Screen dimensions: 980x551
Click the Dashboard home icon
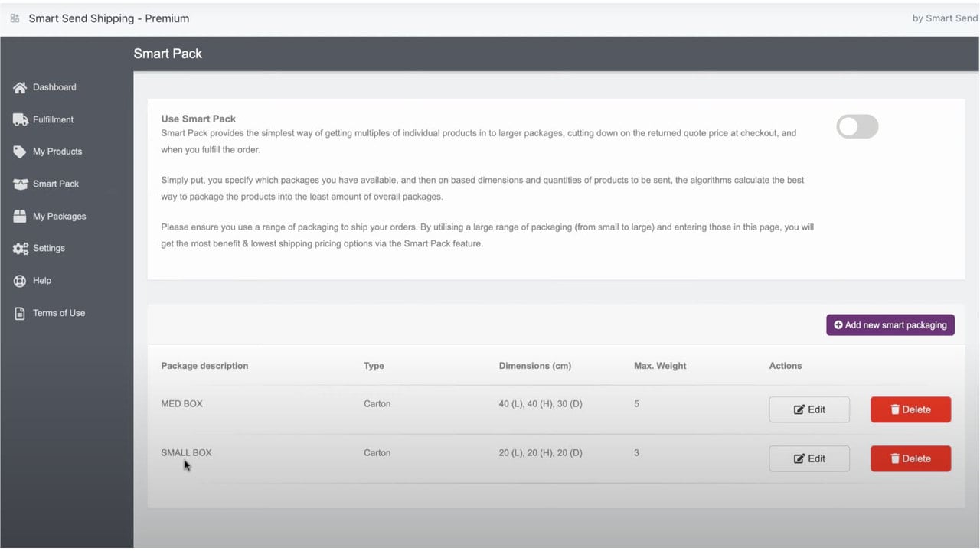(20, 88)
